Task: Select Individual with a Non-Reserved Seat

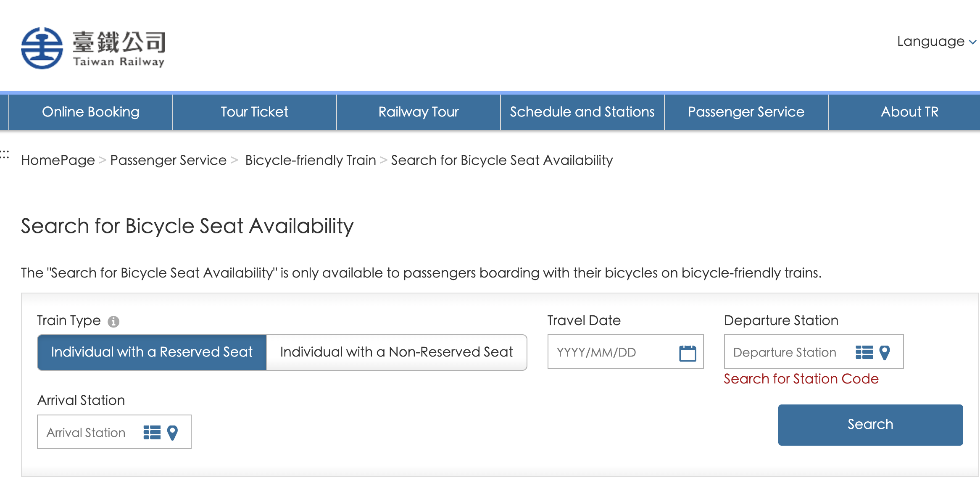Action: click(396, 352)
